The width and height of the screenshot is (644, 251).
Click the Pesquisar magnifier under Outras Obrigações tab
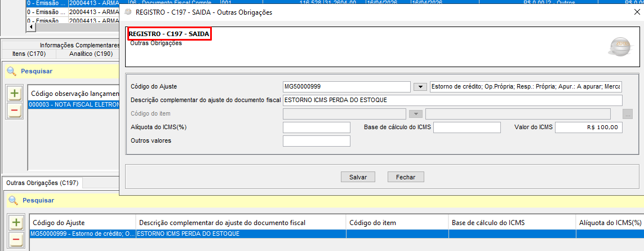pos(11,200)
